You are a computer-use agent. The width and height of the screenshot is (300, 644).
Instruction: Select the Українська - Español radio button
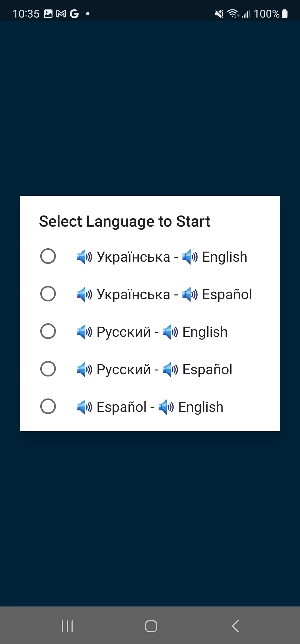point(48,294)
